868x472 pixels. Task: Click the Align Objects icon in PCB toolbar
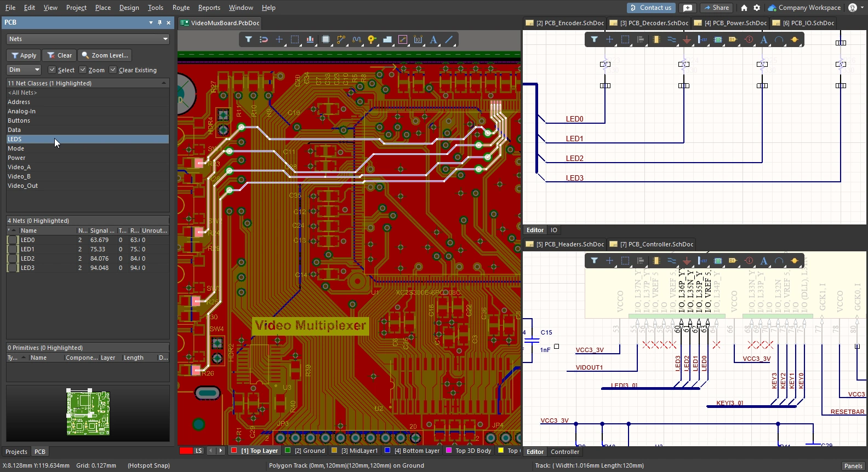tap(310, 39)
